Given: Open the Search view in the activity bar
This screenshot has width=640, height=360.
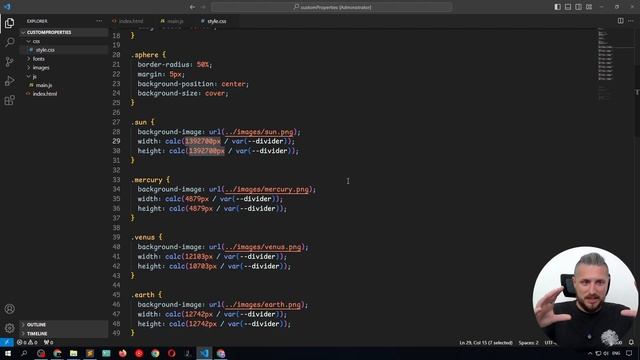Looking at the screenshot, I should click(x=9, y=42).
